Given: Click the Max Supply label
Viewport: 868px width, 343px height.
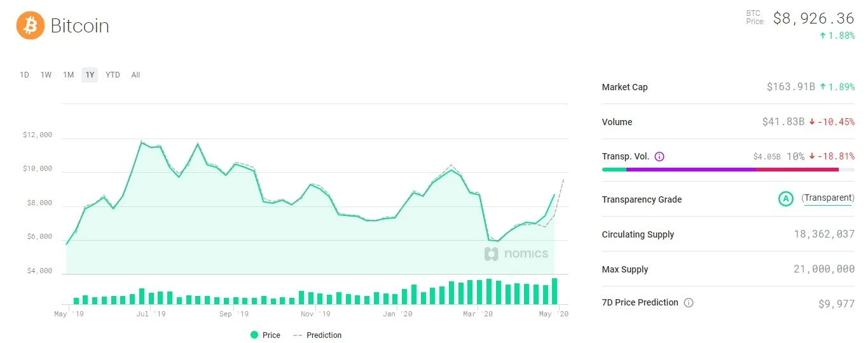Looking at the screenshot, I should click(625, 269).
